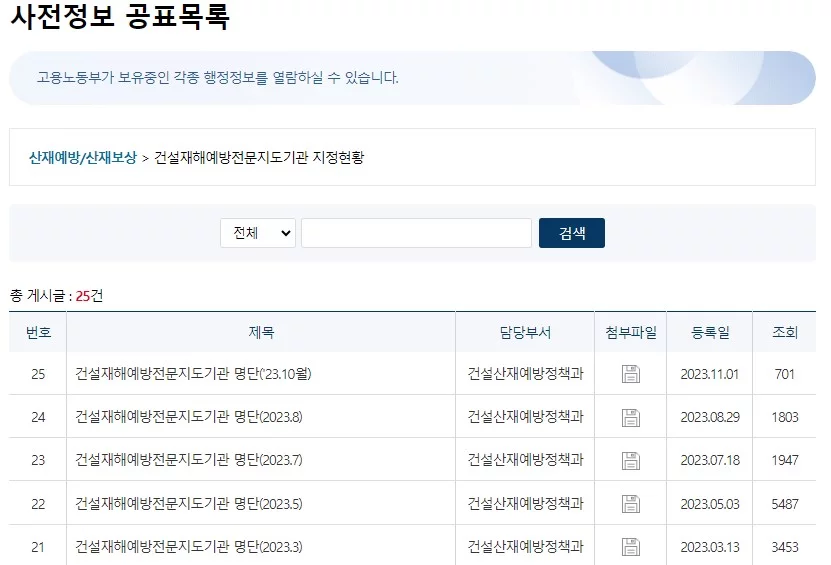Open the 전체 search category dropdown

click(x=258, y=233)
